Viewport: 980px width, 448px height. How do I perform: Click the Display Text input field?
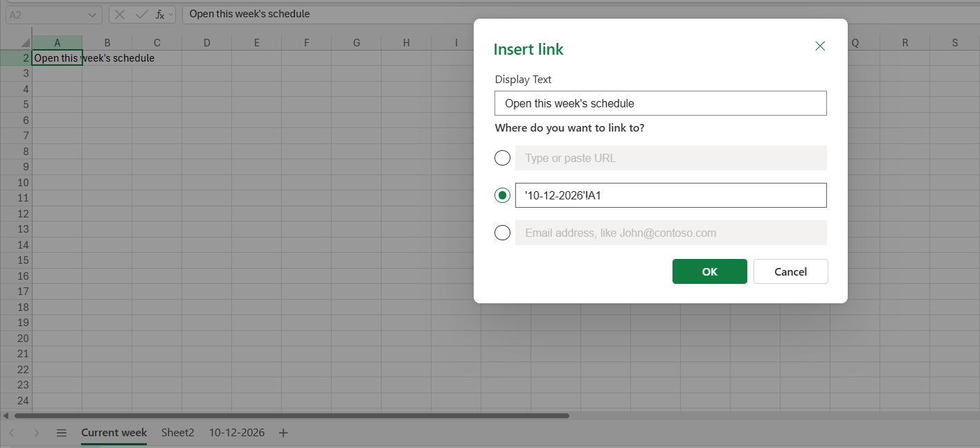click(661, 103)
